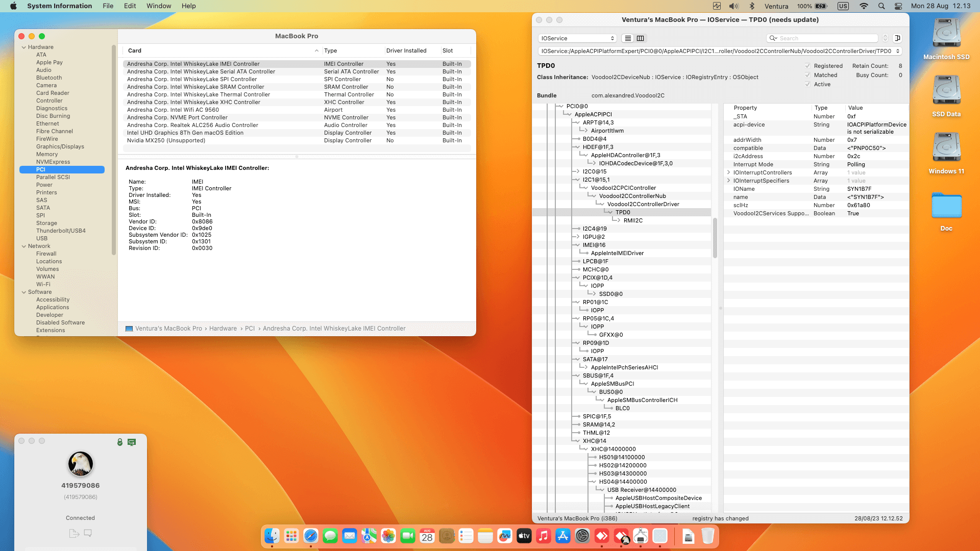This screenshot has width=980, height=551.
Task: Open Spotlight search from the menu bar
Action: click(881, 6)
